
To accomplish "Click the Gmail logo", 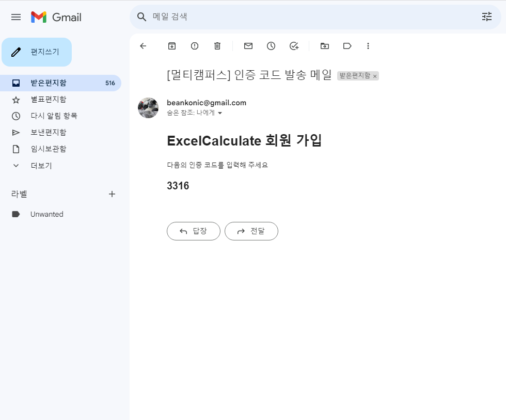I will click(x=56, y=17).
